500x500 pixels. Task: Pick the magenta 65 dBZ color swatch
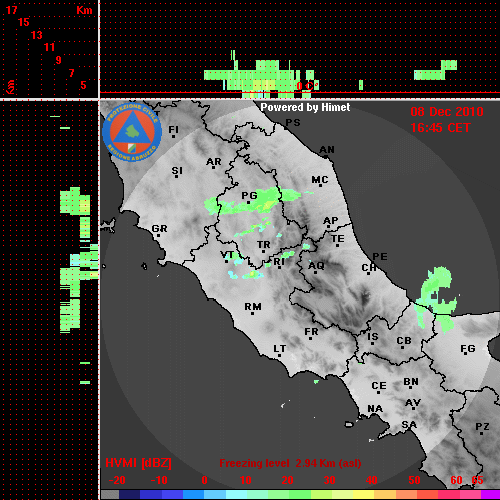coord(490,495)
